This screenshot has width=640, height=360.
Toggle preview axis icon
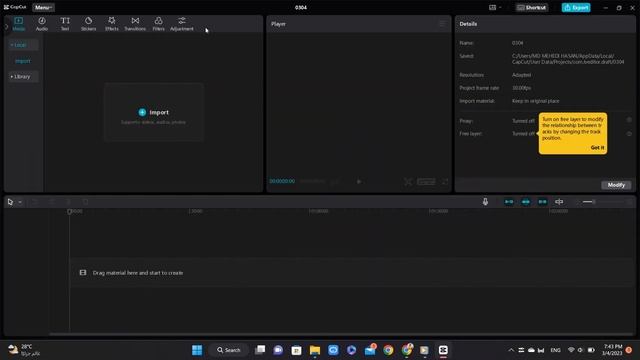pyautogui.click(x=559, y=202)
